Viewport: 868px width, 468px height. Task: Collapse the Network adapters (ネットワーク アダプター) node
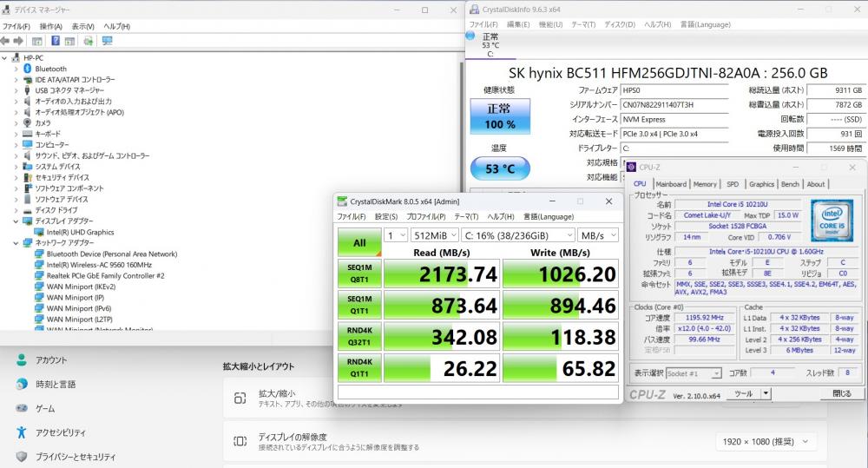pos(16,242)
